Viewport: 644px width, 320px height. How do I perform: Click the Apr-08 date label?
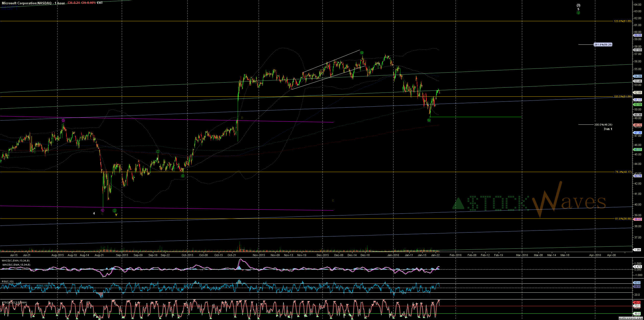[x=611, y=255]
